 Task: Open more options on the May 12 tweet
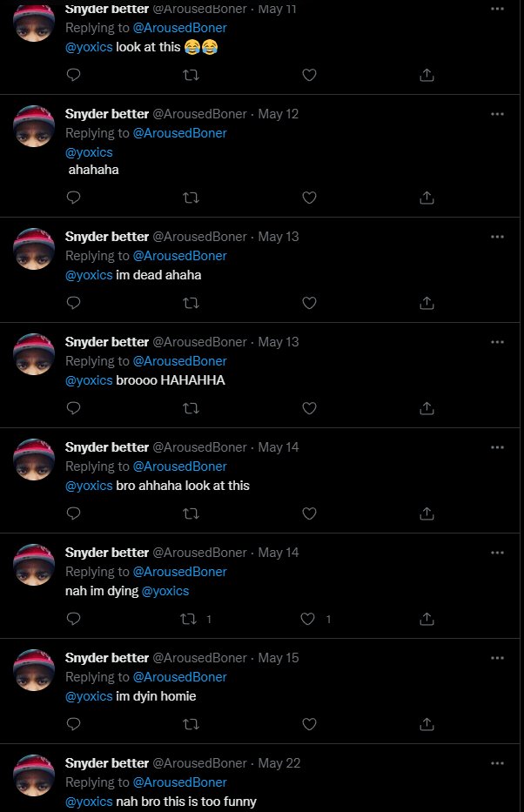tap(497, 114)
